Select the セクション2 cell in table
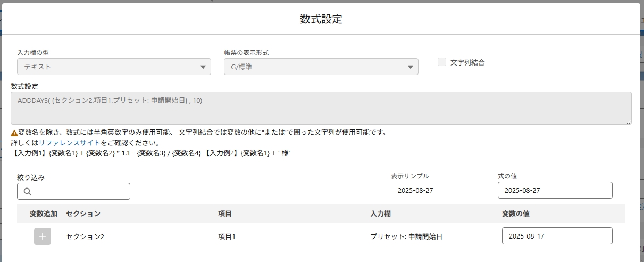This screenshot has width=644, height=262. 85,236
